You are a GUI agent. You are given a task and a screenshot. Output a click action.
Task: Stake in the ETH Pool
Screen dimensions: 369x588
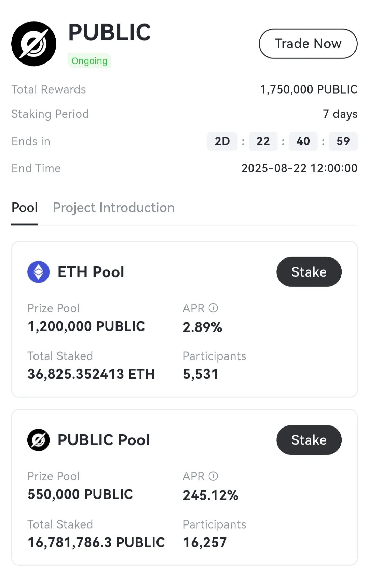(309, 272)
